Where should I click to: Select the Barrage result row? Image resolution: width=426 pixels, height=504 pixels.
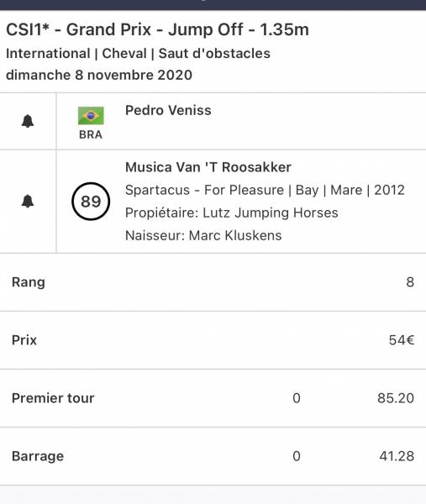click(x=213, y=456)
